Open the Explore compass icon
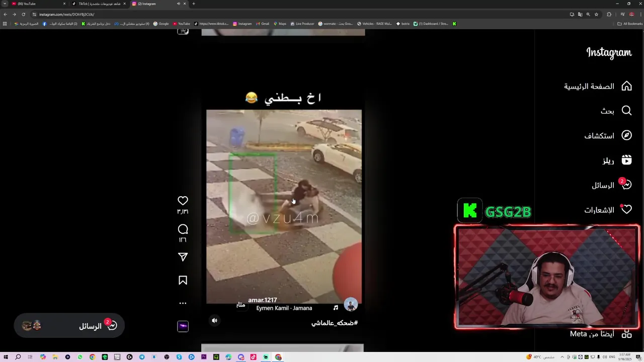Image resolution: width=644 pixels, height=362 pixels. (x=626, y=135)
